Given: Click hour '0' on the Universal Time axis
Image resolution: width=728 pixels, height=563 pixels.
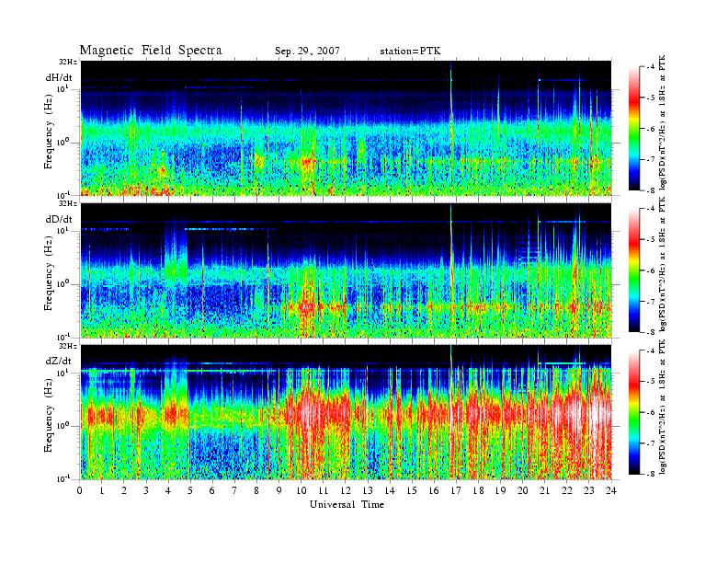Looking at the screenshot, I should 80,490.
